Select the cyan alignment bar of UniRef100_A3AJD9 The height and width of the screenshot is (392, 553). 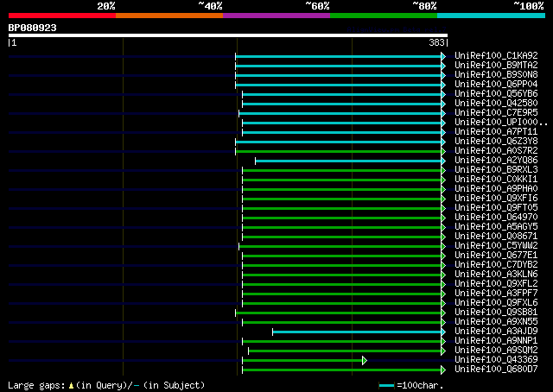coord(357,332)
